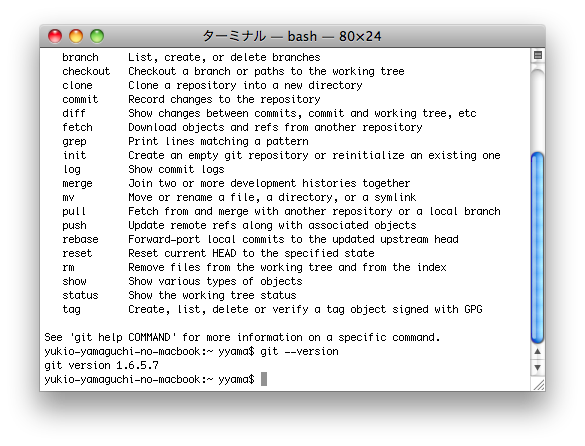Screen dimensions: 585x446
Task: Click the 'branch' command at top of list
Action: 80,57
